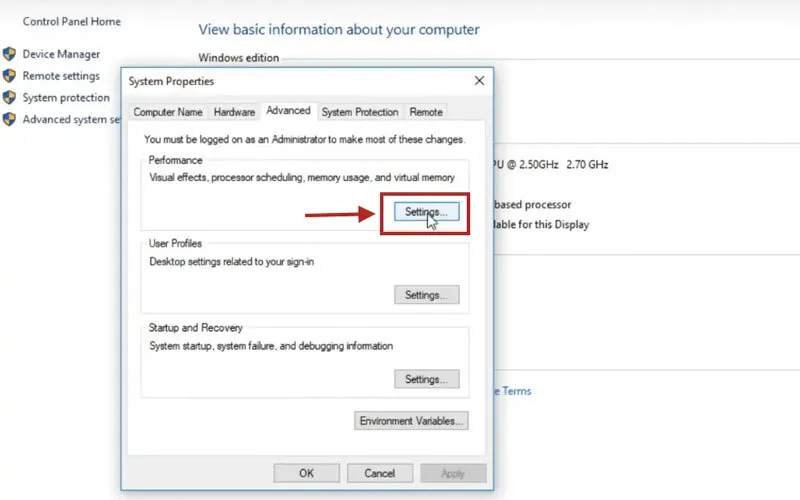Cancel the System Properties dialog
This screenshot has height=500, width=800.
(380, 473)
